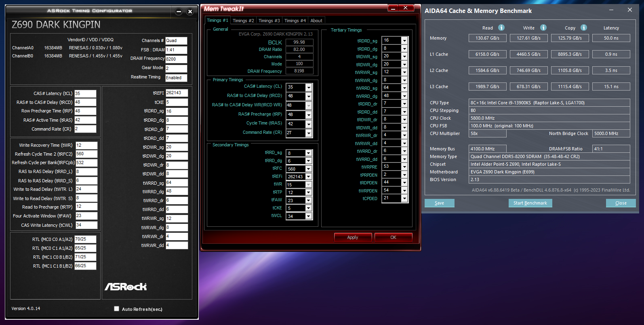Viewport: 644px width, 325px height.
Task: Click the Four Activate Window (tFAW) field
Action: pos(86,216)
